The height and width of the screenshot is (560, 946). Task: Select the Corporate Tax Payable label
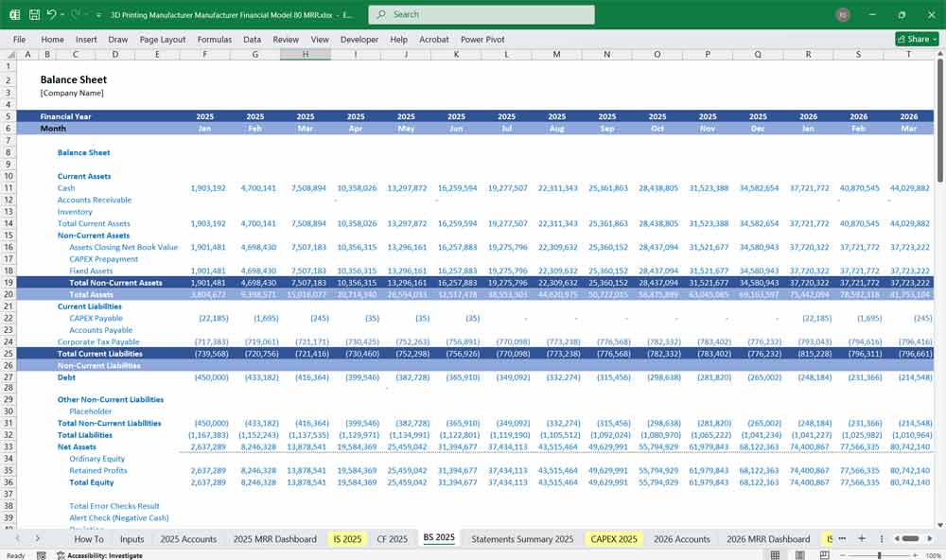click(98, 341)
